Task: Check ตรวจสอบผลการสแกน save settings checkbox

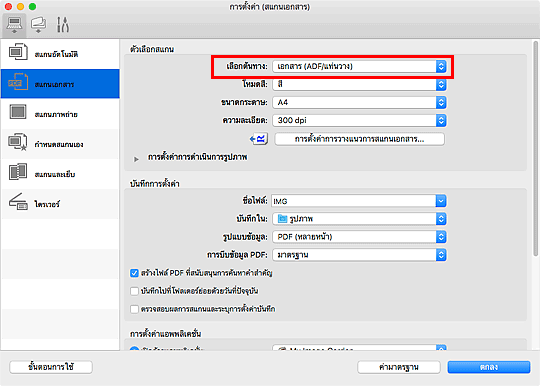Action: point(134,309)
